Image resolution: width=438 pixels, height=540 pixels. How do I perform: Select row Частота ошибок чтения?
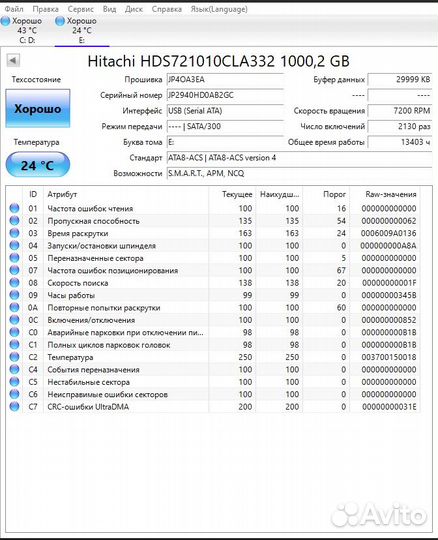[x=213, y=208]
